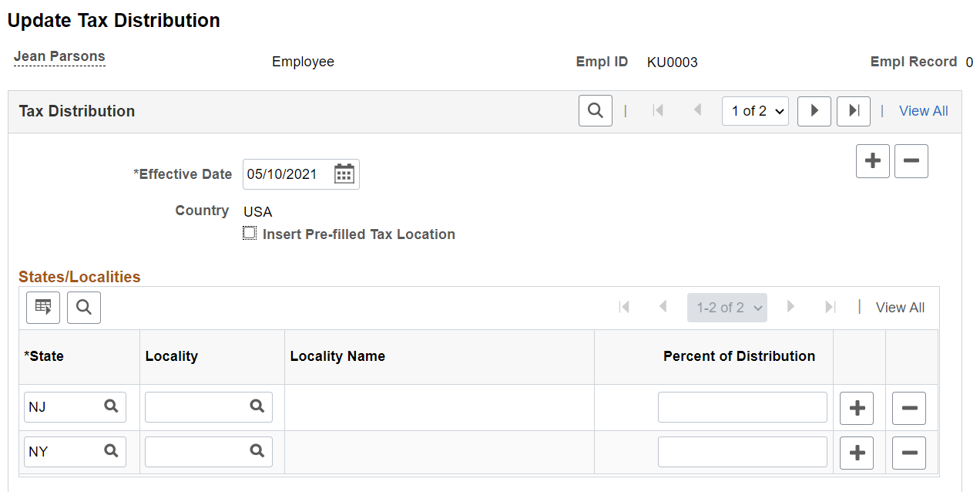Open the Effective Date calendar picker
Image resolution: width=980 pixels, height=492 pixels.
[344, 174]
